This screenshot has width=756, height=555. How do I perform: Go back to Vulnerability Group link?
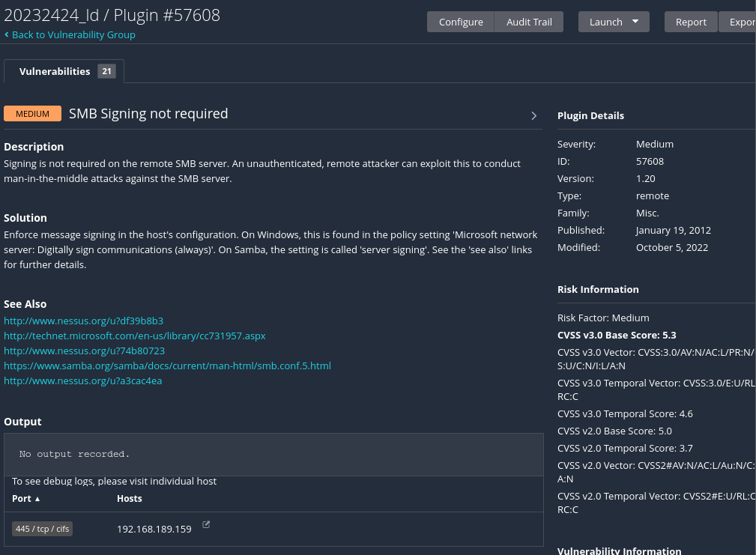click(x=73, y=34)
